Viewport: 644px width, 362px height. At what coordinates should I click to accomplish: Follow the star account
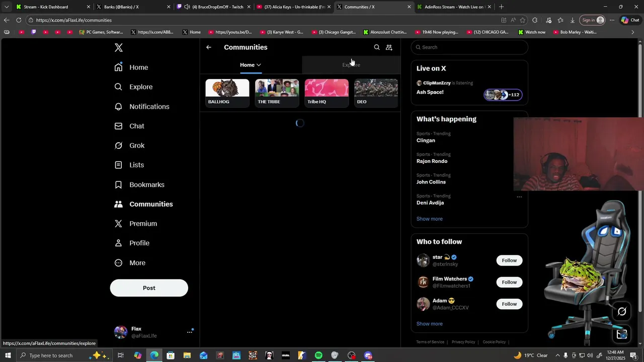509,260
